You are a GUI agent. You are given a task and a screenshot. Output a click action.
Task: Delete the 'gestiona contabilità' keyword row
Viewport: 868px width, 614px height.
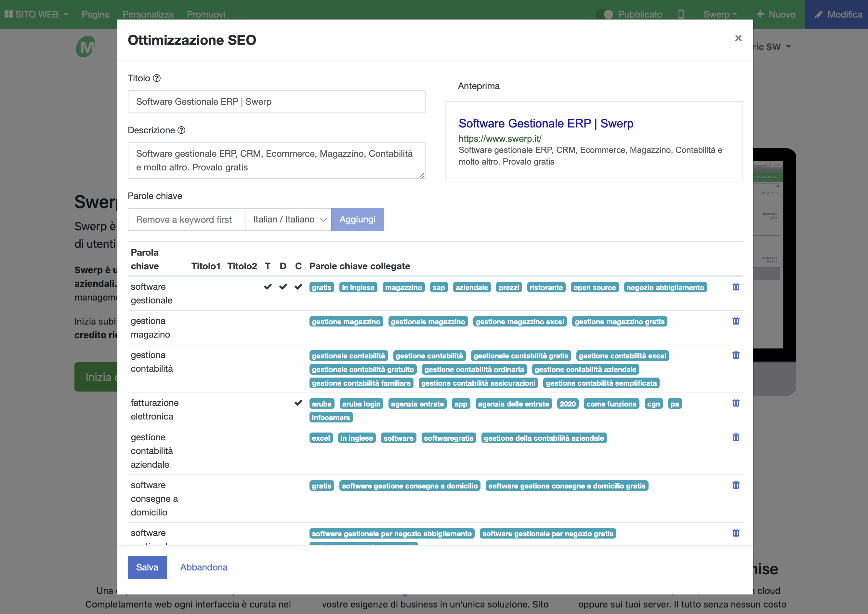736,354
